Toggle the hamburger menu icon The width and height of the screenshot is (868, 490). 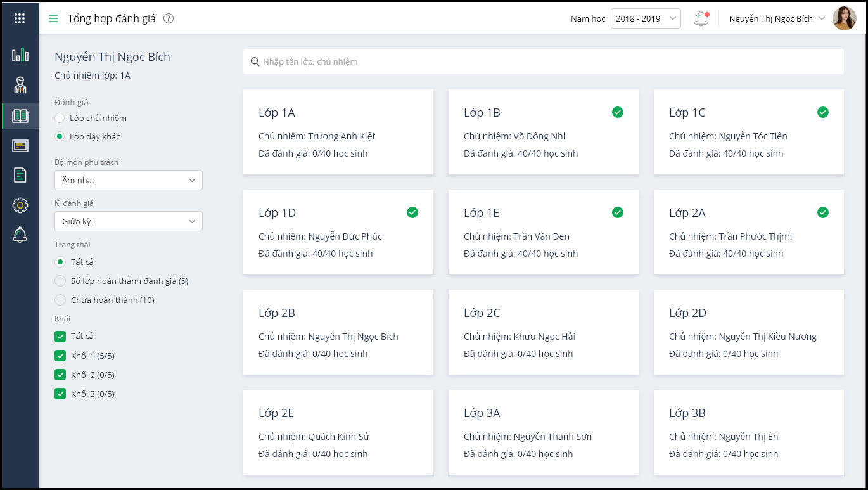(53, 18)
